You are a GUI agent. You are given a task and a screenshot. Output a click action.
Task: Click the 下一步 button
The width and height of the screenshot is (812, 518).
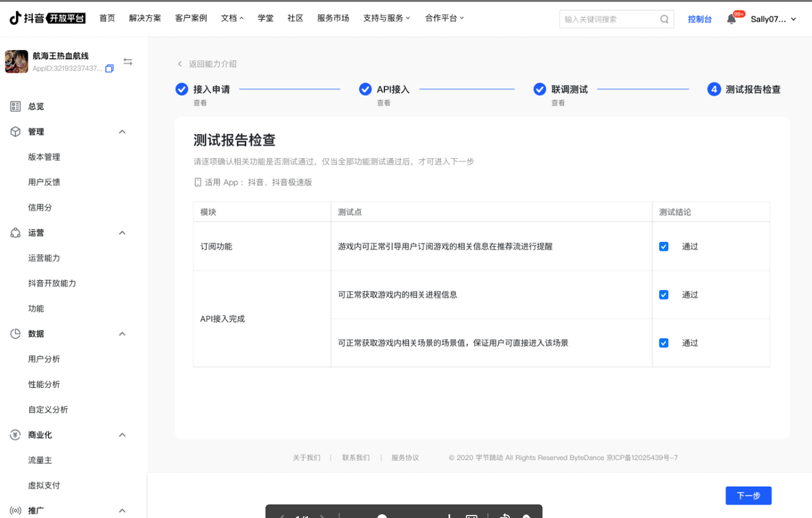point(749,496)
